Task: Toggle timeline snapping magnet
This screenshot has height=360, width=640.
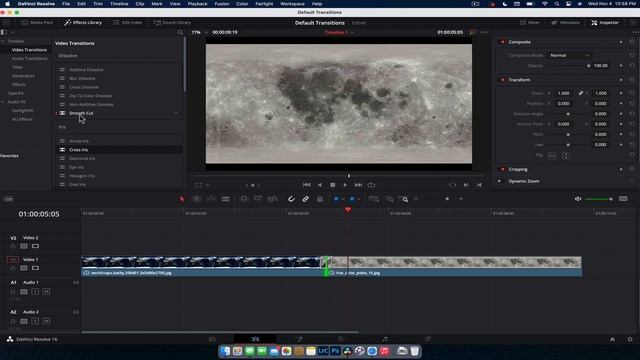Action: point(291,199)
